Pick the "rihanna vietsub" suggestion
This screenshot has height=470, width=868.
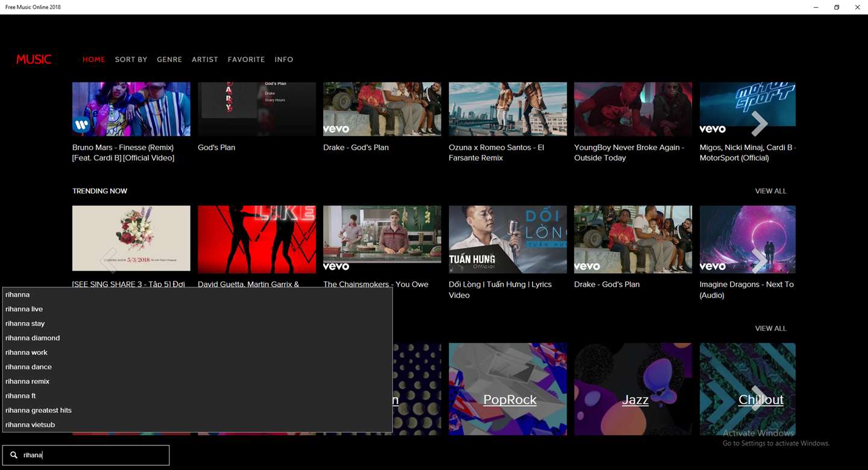click(197, 425)
